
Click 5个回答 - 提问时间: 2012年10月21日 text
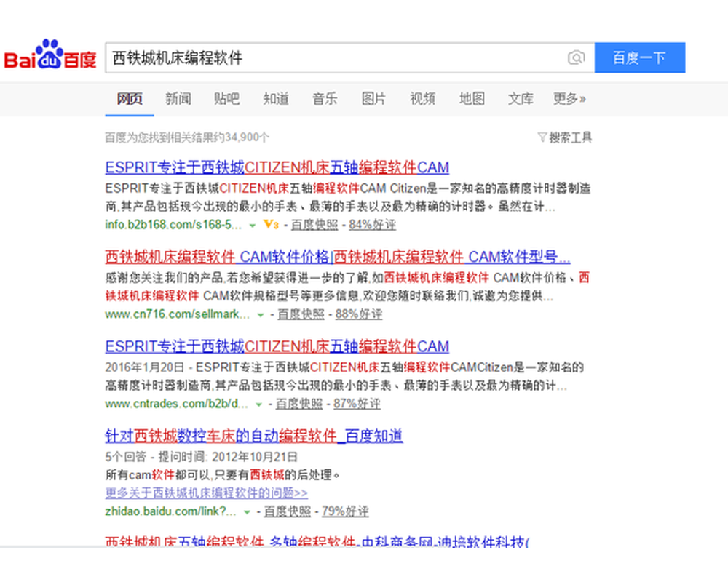click(x=202, y=457)
